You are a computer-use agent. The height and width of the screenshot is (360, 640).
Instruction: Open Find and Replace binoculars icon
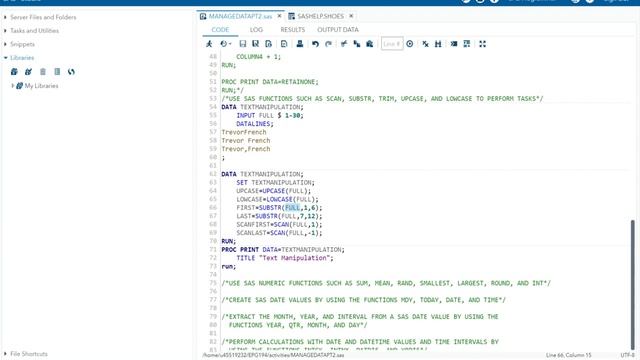tap(438, 44)
